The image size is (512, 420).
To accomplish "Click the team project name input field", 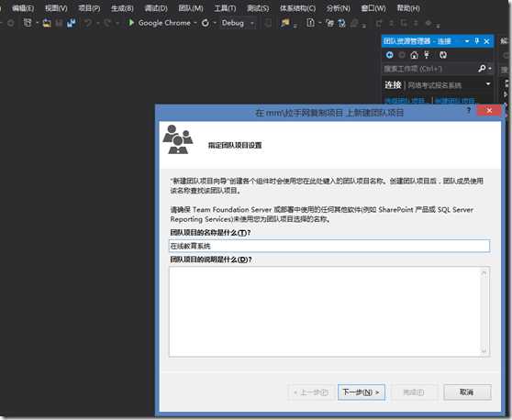I will [x=329, y=246].
